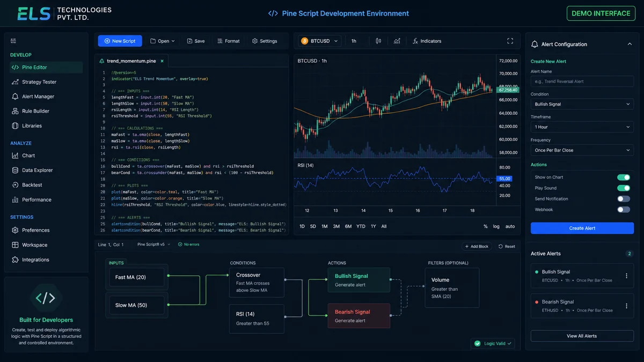Open the Condition dropdown showing Bullish Signal

582,104
